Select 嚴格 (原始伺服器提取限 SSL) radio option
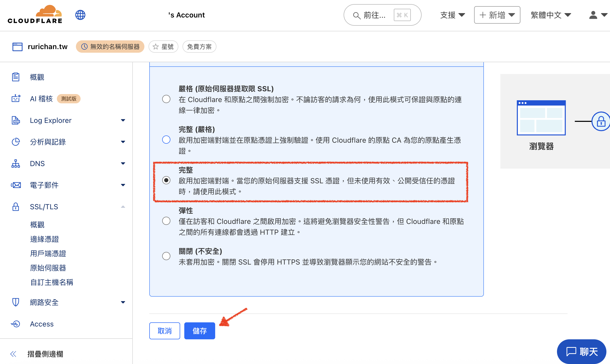 [x=166, y=99]
